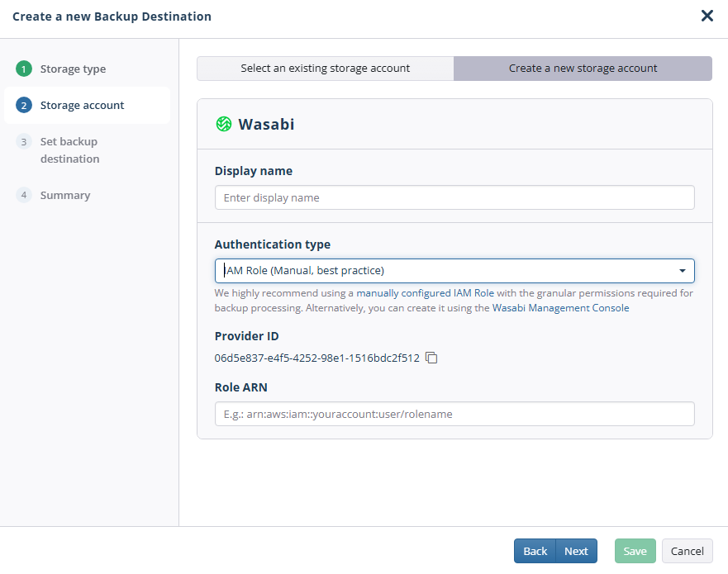This screenshot has height=574, width=728.
Task: Open the manually configured IAM Role link
Action: [425, 293]
